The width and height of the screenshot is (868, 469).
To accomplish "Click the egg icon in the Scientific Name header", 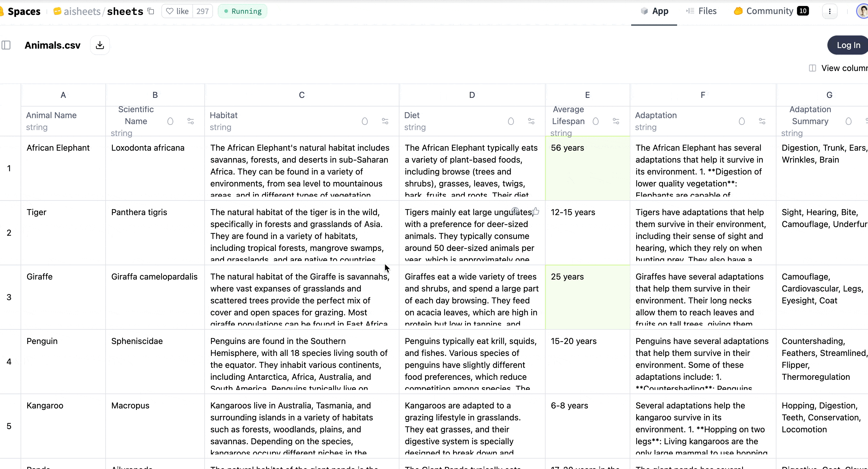I will 170,121.
